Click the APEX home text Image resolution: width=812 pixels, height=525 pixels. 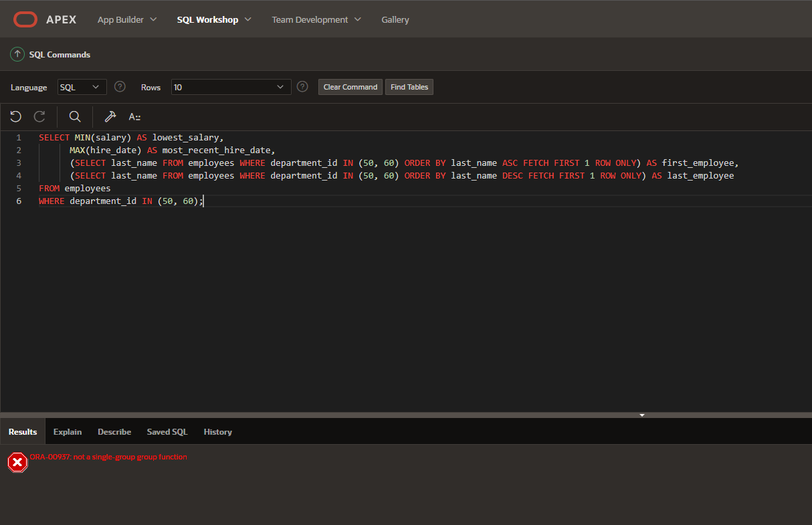[x=62, y=19]
